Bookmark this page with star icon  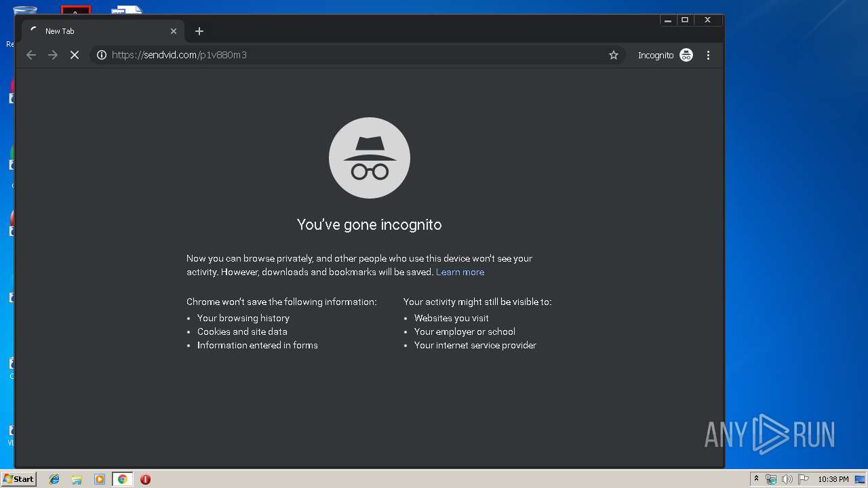[x=614, y=55]
